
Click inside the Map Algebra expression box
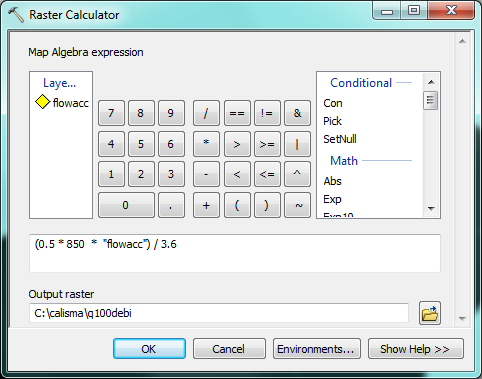pyautogui.click(x=235, y=253)
